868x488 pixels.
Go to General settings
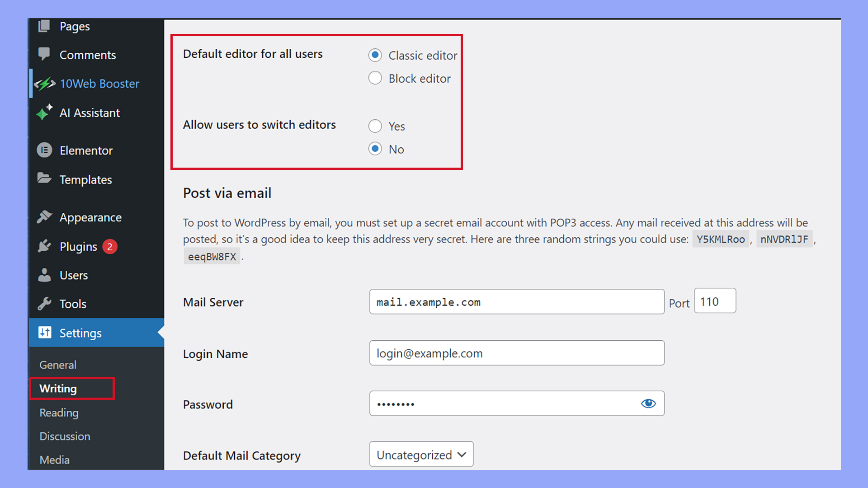(x=57, y=365)
